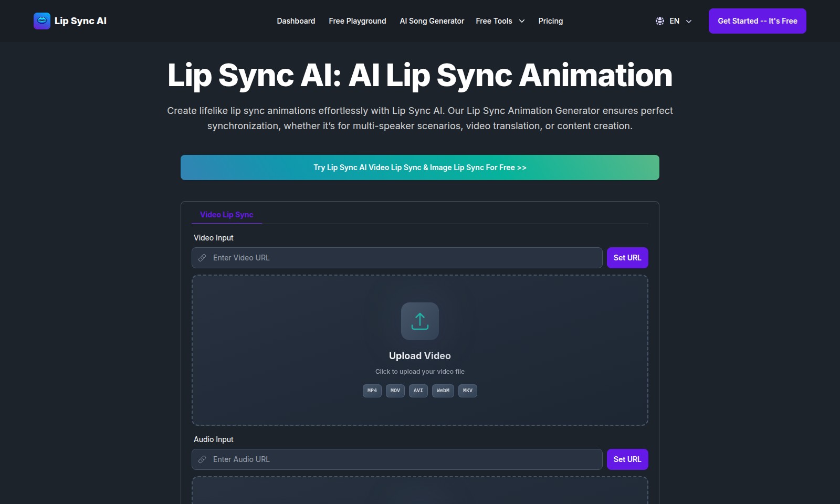
Task: Click the link icon in Audio URL field
Action: click(202, 459)
